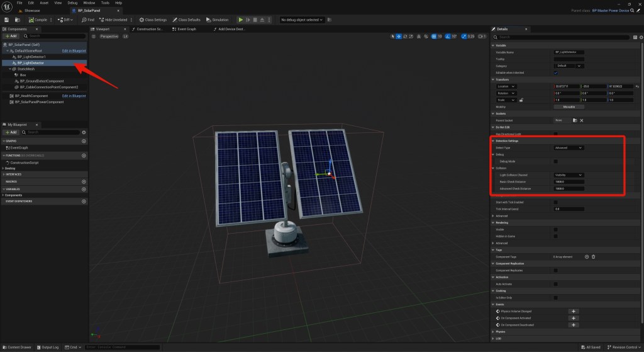Check the Start with Tick Enabled box
This screenshot has width=644, height=352.
[555, 202]
